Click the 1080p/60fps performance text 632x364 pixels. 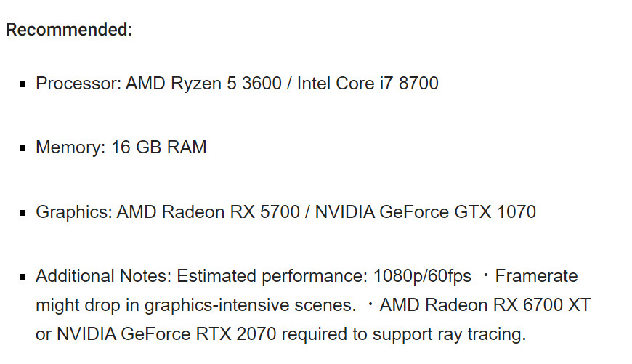click(422, 276)
